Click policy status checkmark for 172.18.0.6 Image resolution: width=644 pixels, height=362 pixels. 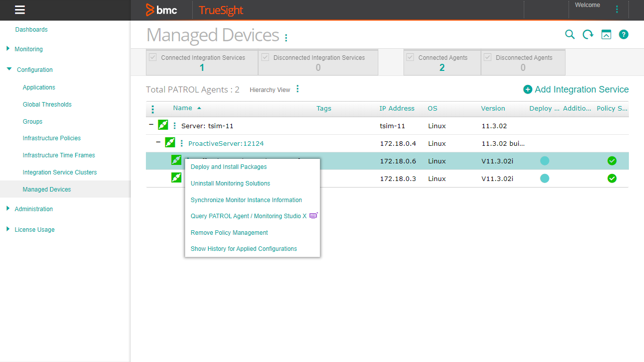(612, 161)
